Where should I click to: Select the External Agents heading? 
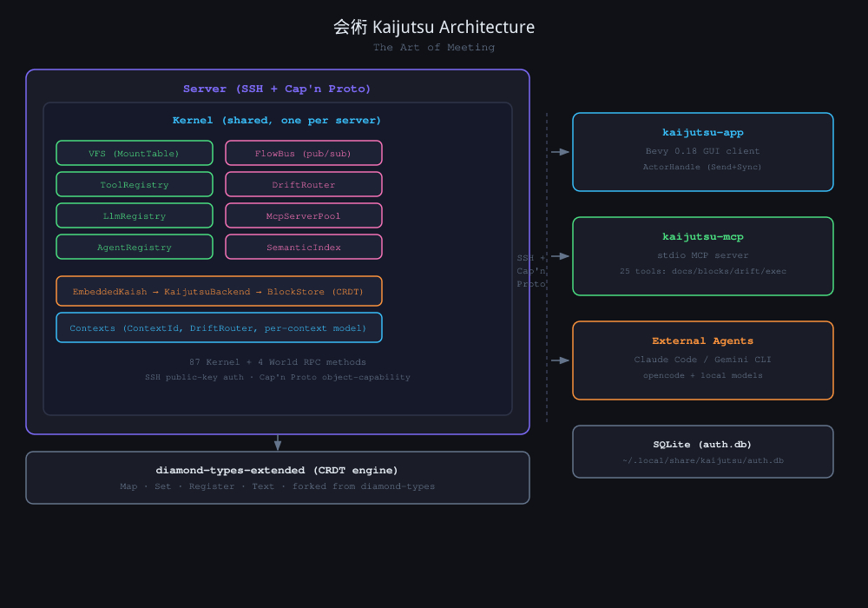pos(703,341)
